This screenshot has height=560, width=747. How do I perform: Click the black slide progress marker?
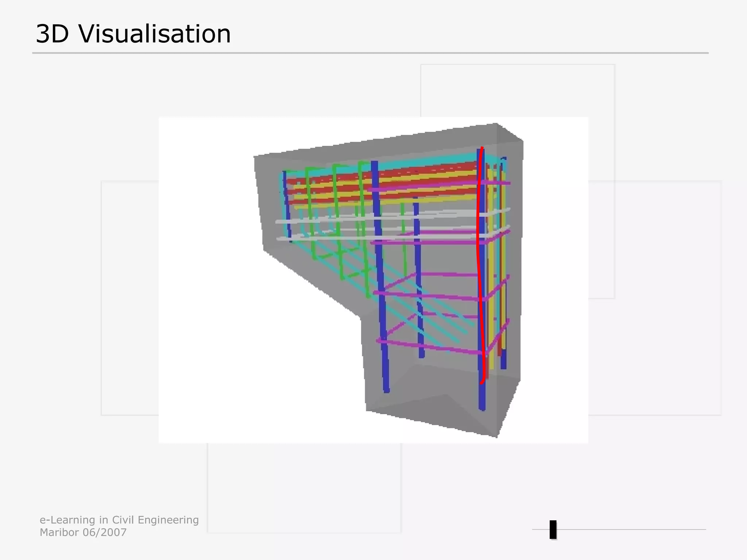coord(553,530)
